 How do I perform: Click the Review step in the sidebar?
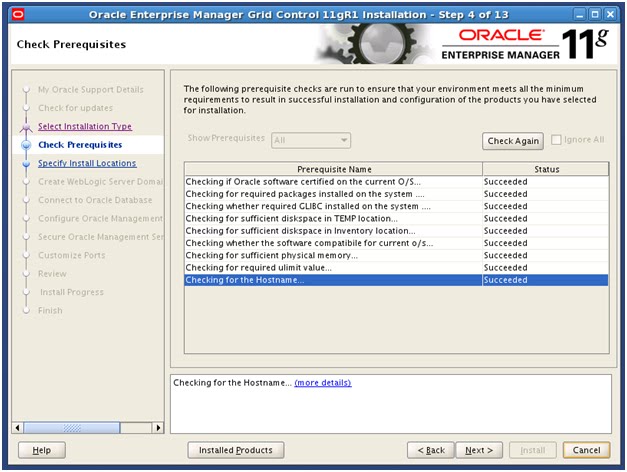pyautogui.click(x=52, y=274)
